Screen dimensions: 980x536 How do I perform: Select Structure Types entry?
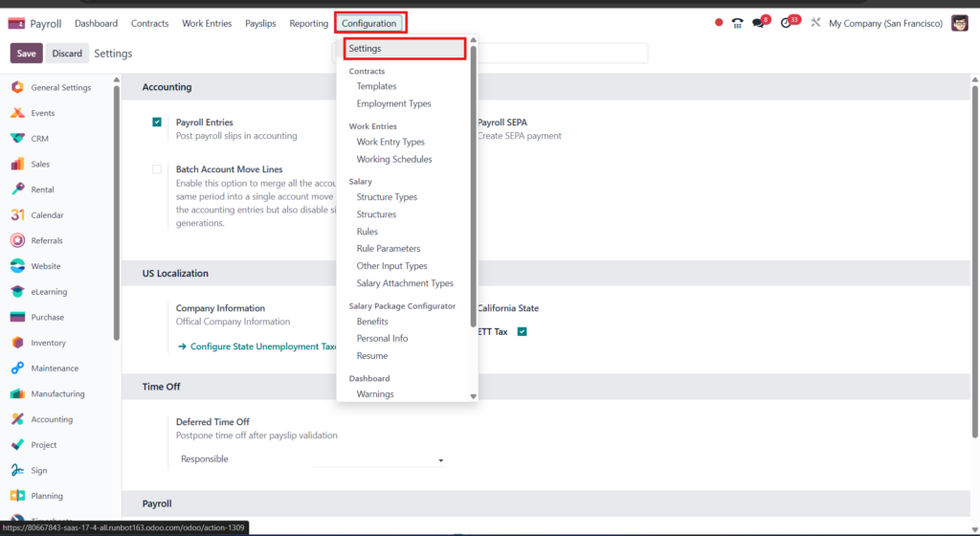point(387,197)
